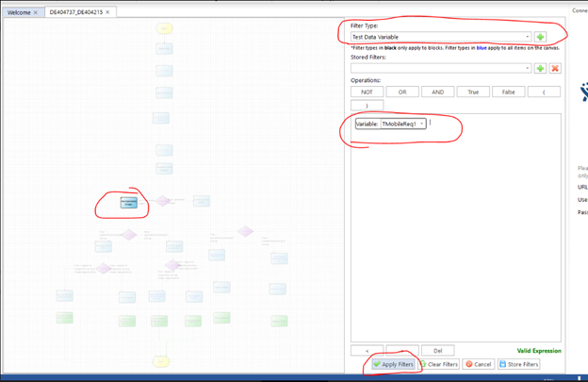Close the Welcome tab

[36, 12]
